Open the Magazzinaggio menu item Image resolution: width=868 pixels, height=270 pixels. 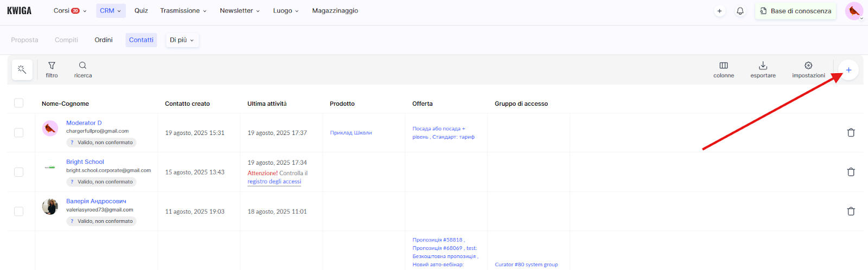coord(335,11)
